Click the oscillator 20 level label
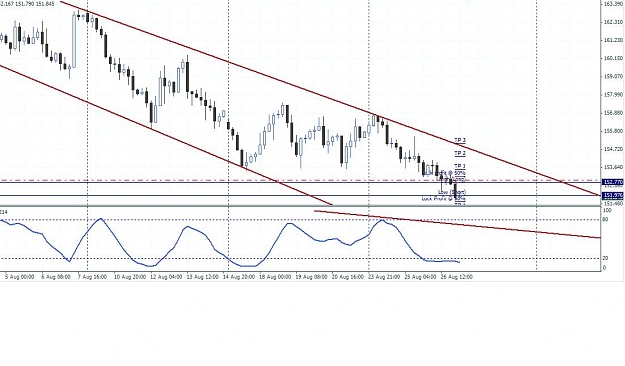The image size is (625, 366). (605, 258)
